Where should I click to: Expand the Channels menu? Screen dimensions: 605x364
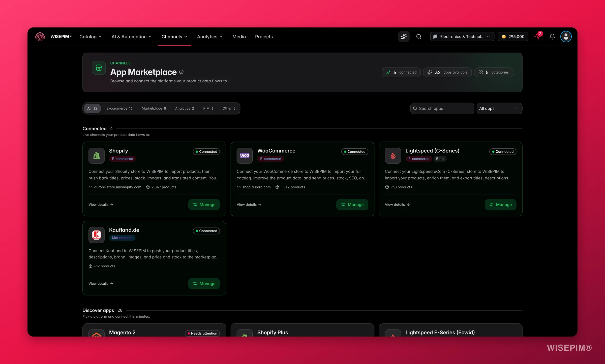pyautogui.click(x=174, y=37)
